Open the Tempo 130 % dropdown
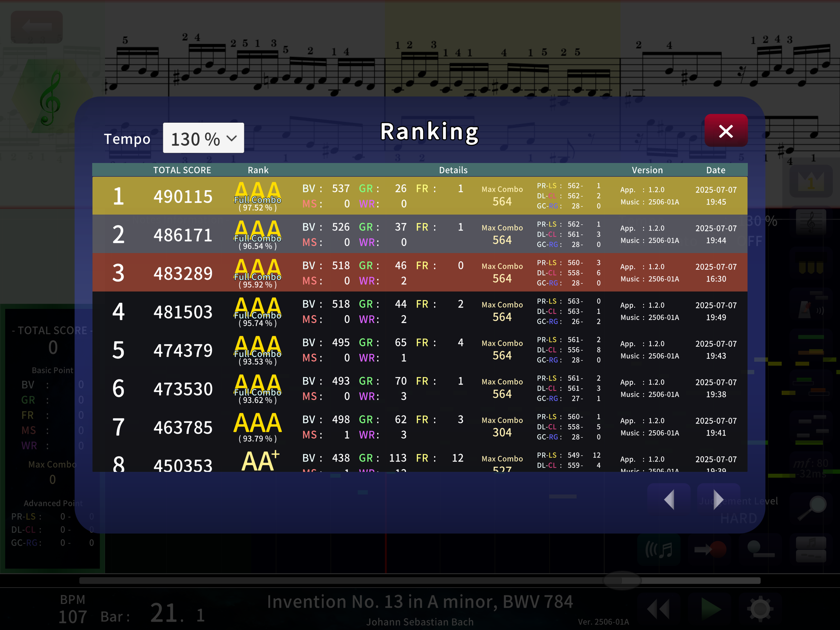840x630 pixels. tap(203, 138)
